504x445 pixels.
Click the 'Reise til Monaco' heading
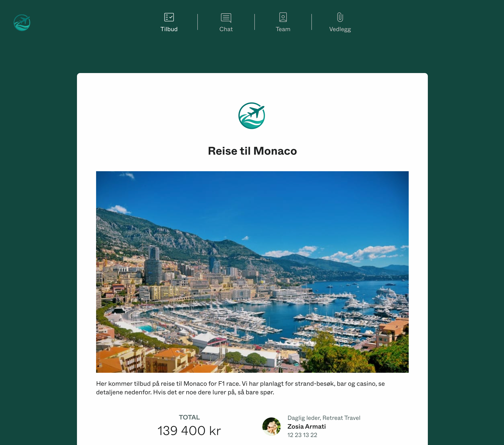(x=252, y=151)
